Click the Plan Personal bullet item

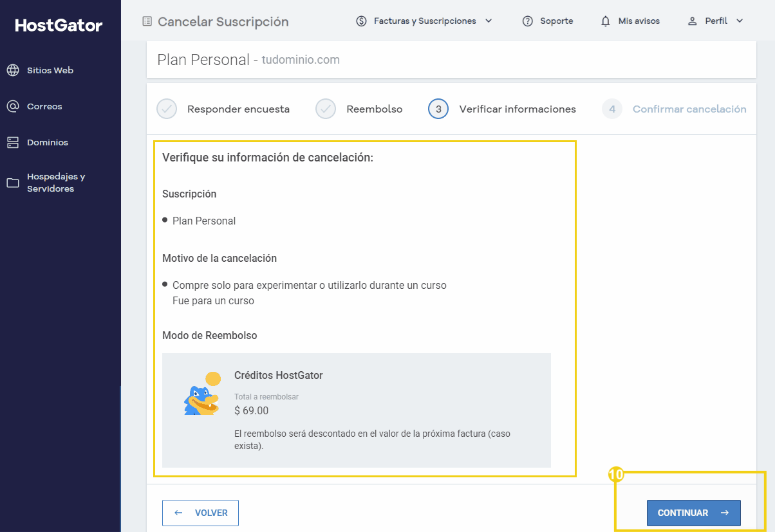click(204, 221)
